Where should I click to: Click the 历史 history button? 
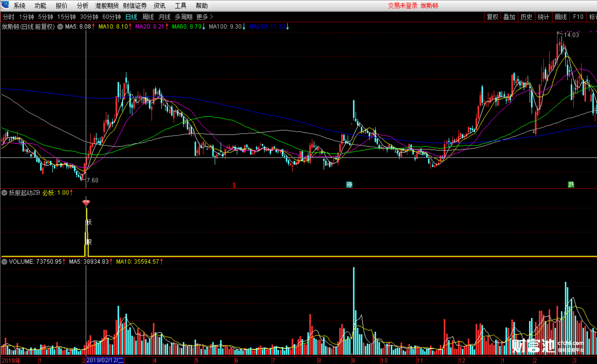coord(526,17)
